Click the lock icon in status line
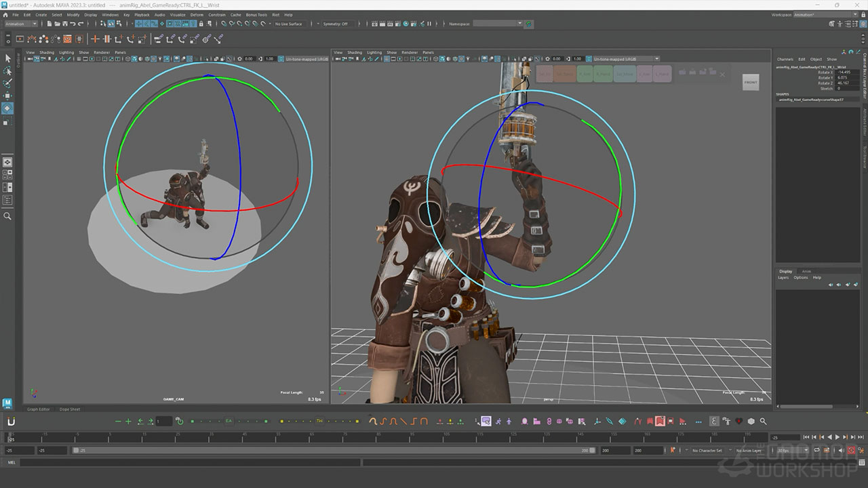This screenshot has height=488, width=868. (x=201, y=24)
